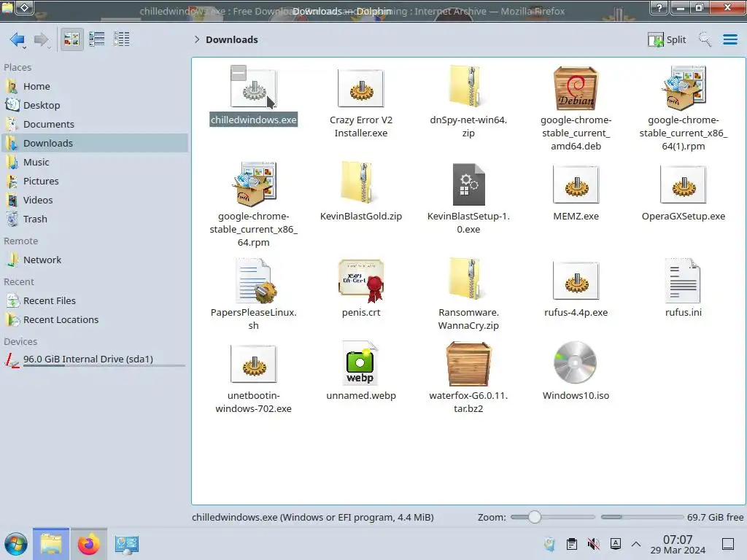747x560 pixels.
Task: Toggle the selection marker on chilledwindows.exe icon
Action: (239, 73)
